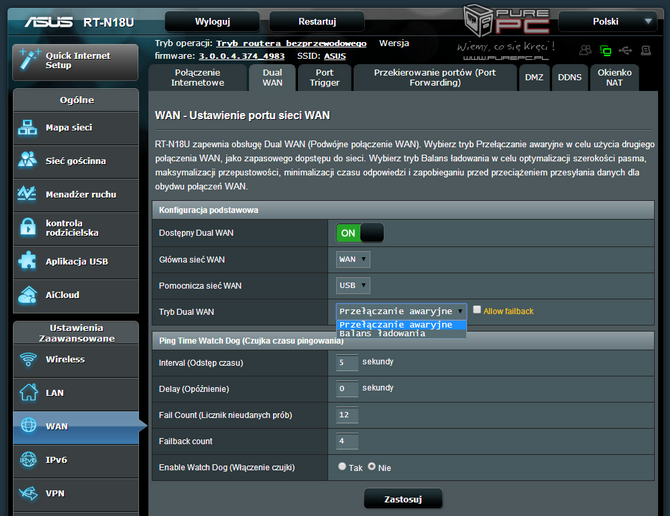
Task: Collapse the Tryb Dual WAN dropdown
Action: click(x=401, y=311)
